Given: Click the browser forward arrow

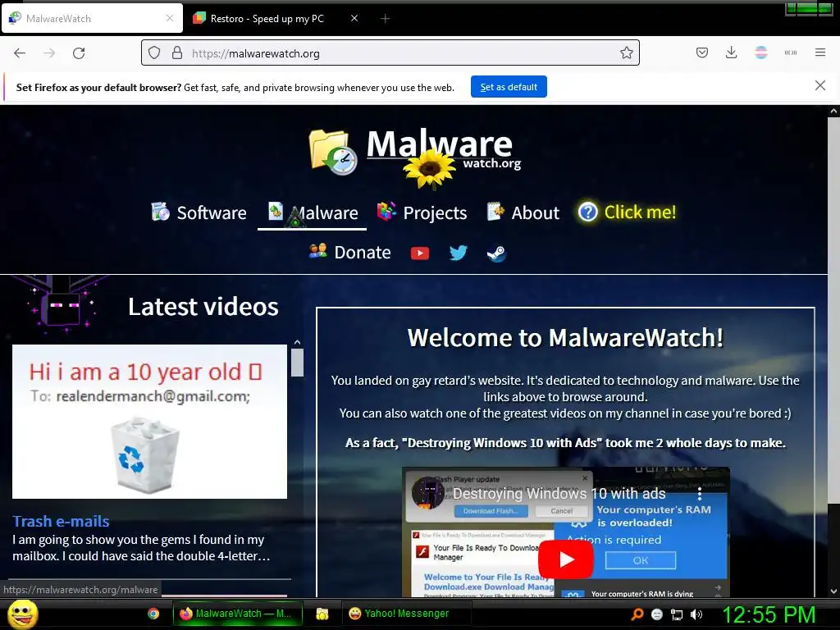Looking at the screenshot, I should click(49, 53).
